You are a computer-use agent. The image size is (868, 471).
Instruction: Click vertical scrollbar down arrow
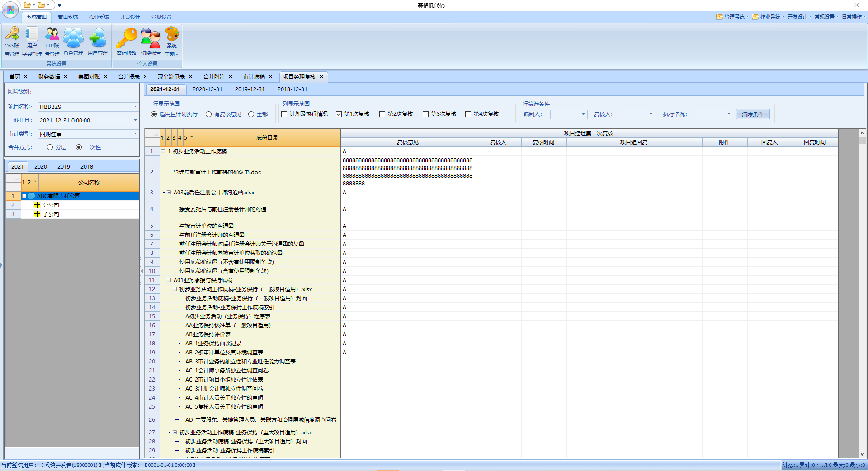tap(862, 454)
